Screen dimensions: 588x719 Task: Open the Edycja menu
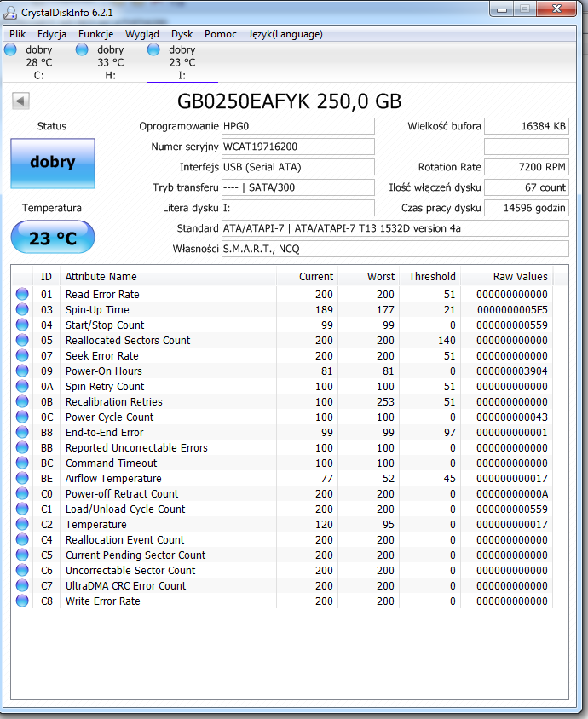[52, 34]
